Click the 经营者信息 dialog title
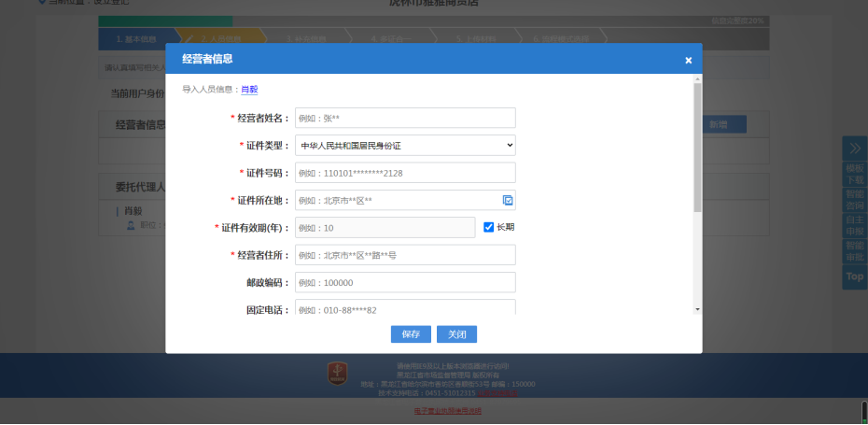 pos(207,59)
